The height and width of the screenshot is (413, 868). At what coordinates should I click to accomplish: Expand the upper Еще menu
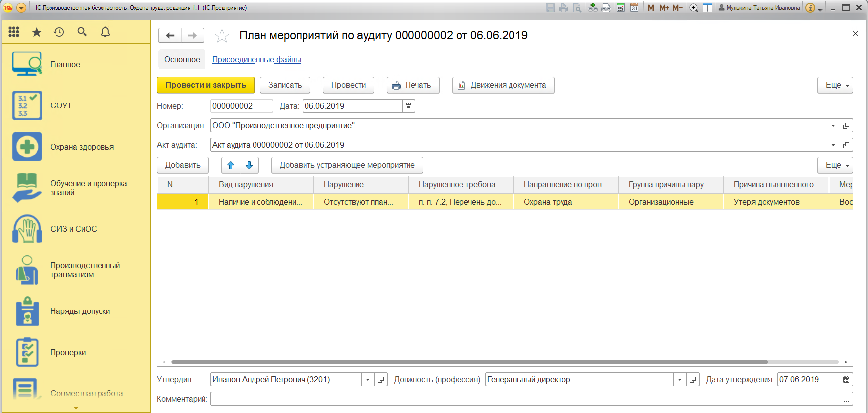pyautogui.click(x=835, y=85)
